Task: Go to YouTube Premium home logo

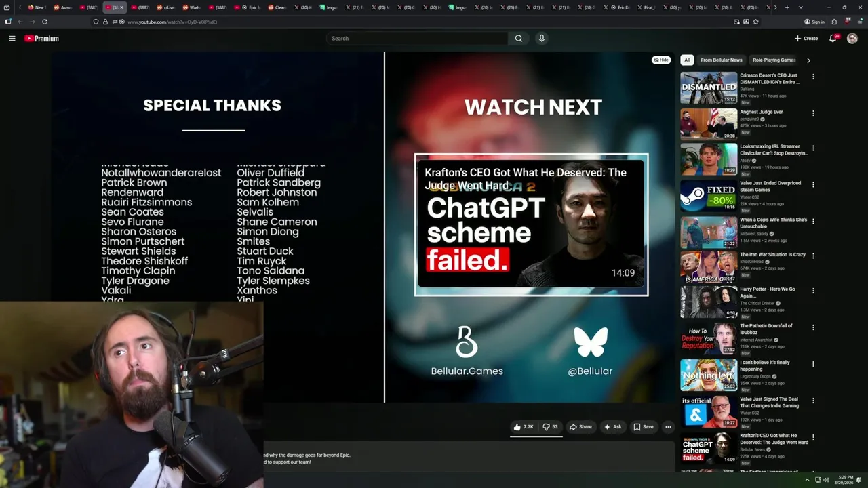Action: (42, 39)
